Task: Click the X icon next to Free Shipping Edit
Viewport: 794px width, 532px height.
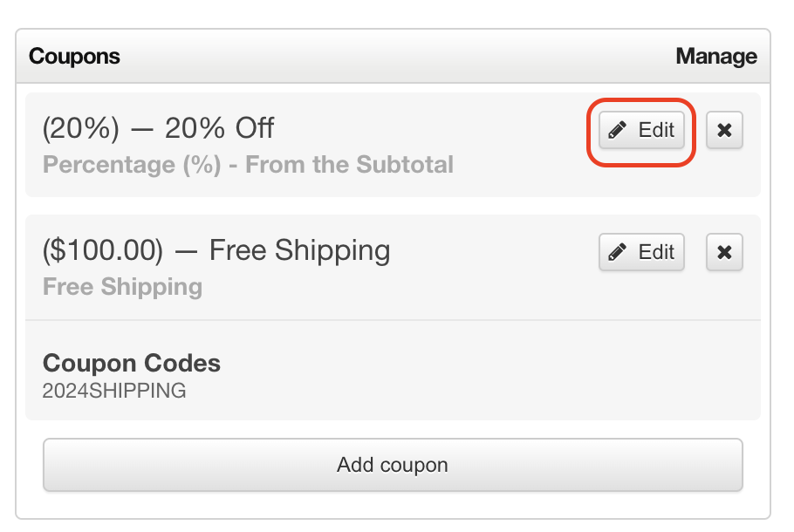Action: click(x=724, y=252)
